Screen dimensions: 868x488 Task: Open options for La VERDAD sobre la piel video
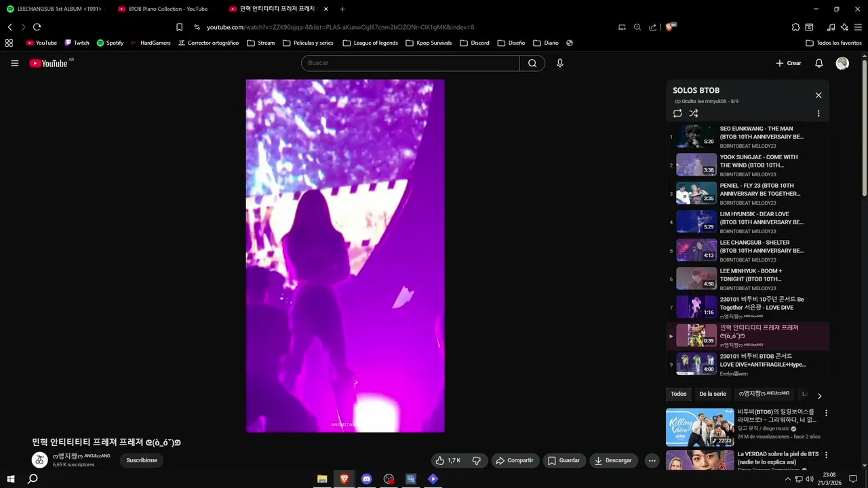[x=826, y=455]
